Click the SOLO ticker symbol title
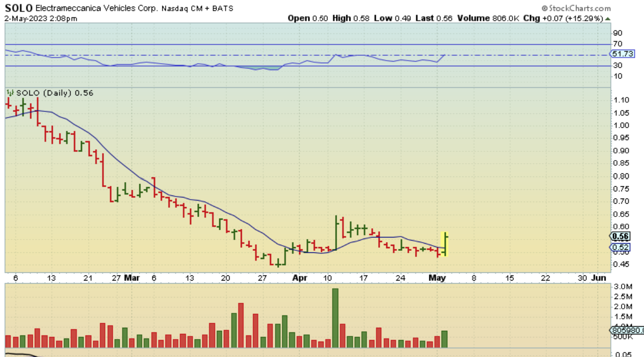The image size is (644, 357). 19,8
